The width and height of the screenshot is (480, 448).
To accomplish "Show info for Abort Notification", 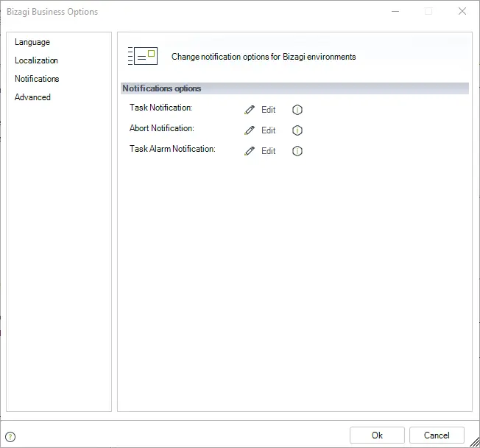I will point(297,130).
